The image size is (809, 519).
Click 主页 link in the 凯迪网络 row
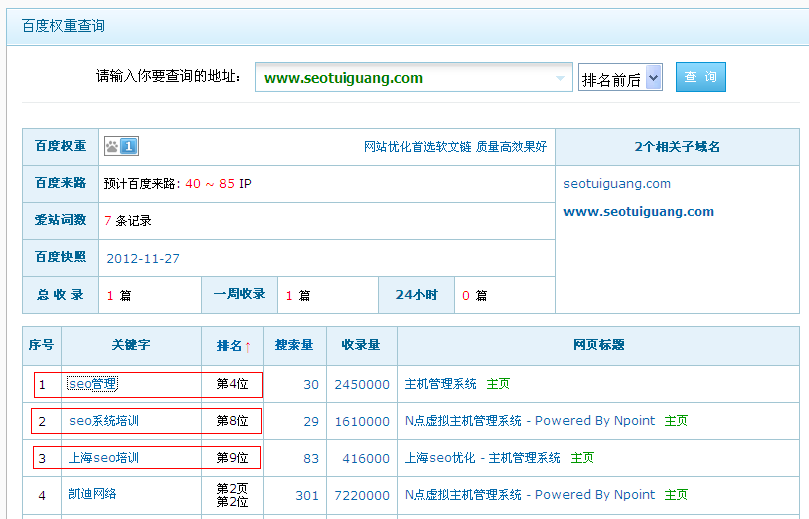(676, 494)
